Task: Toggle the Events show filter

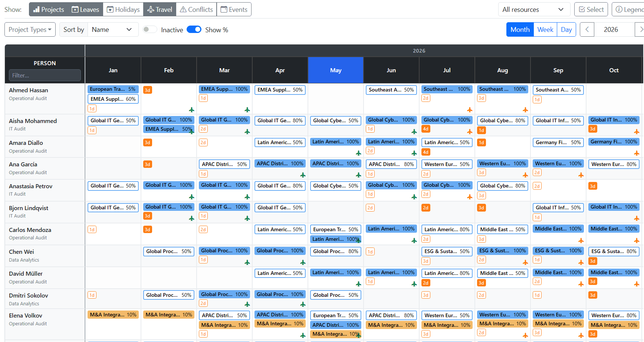Action: point(234,9)
